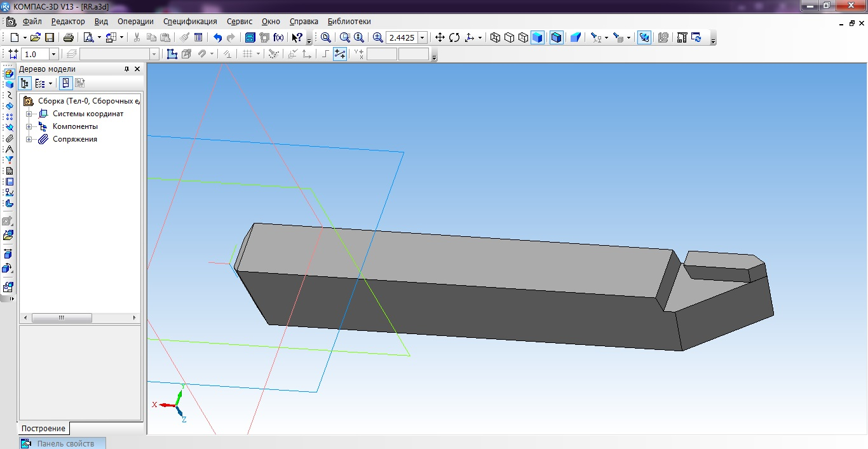
Task: Switch to wireframe display icon
Action: 495,37
